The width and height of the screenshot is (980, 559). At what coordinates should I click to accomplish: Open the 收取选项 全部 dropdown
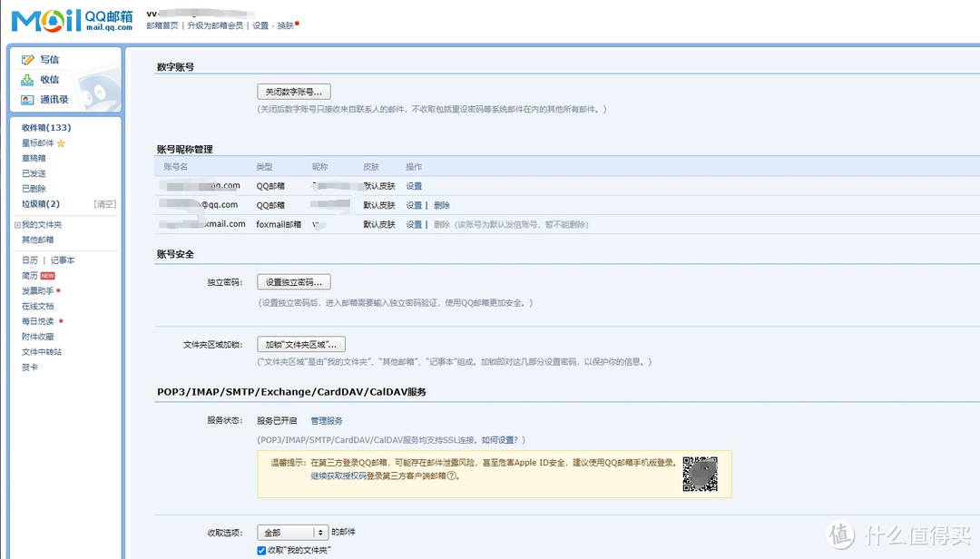[x=293, y=533]
